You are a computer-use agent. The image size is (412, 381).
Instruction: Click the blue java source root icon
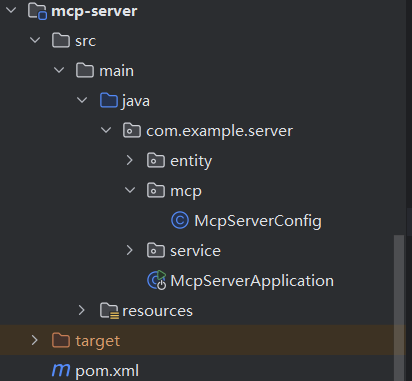coord(109,100)
